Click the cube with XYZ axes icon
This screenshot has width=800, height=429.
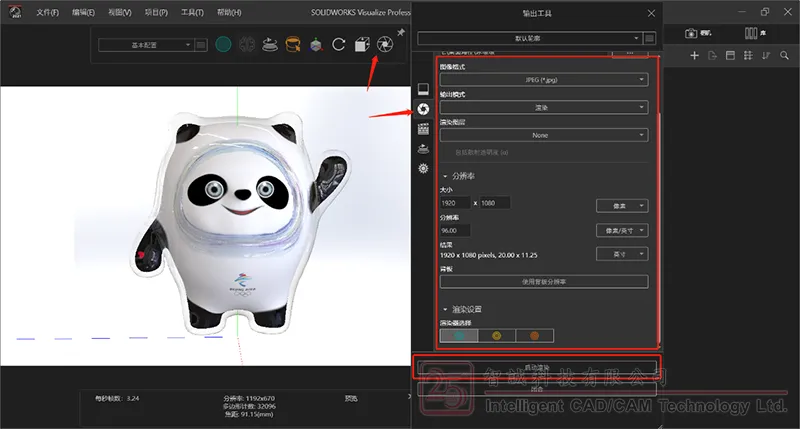tap(316, 45)
